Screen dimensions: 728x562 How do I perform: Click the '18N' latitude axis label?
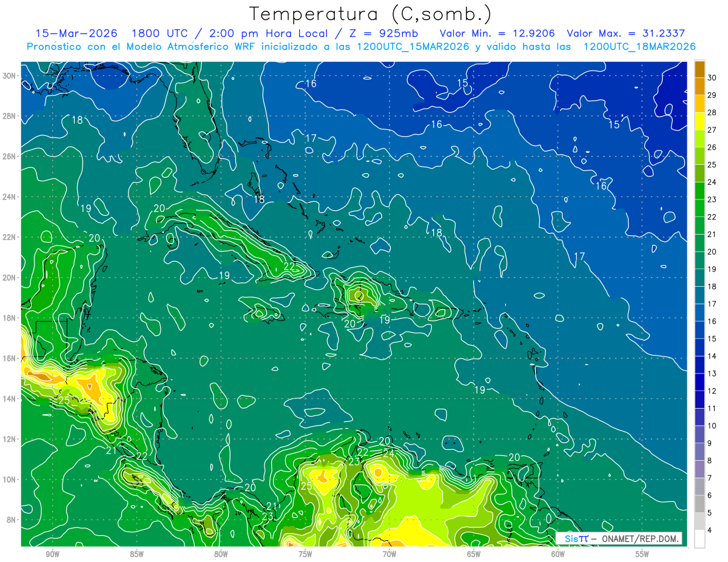tap(9, 318)
